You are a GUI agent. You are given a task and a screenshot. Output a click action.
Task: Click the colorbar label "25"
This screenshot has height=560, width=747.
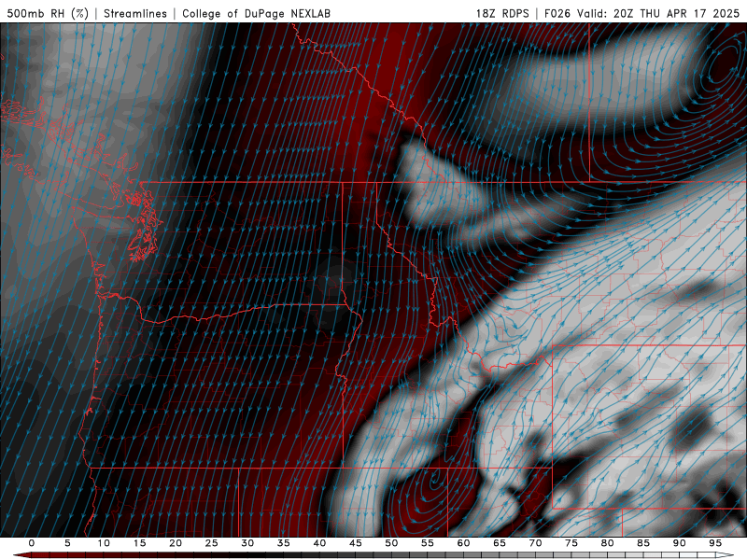pyautogui.click(x=212, y=543)
